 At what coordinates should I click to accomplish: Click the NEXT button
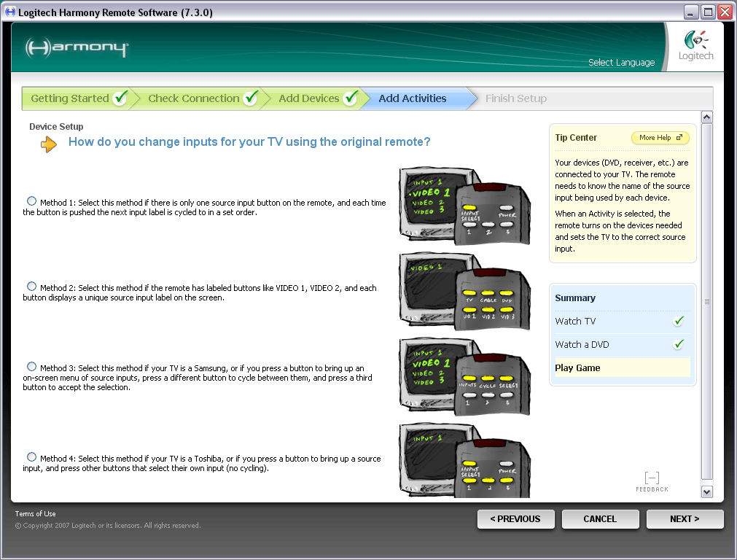click(x=685, y=519)
